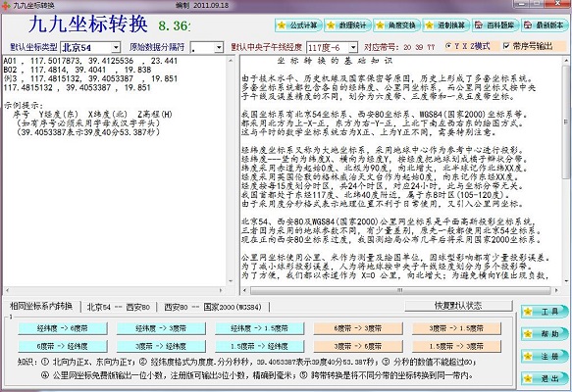Click the 坐标转换的基础知识 heading text
Viewport: 572px width, 392px height.
point(335,61)
